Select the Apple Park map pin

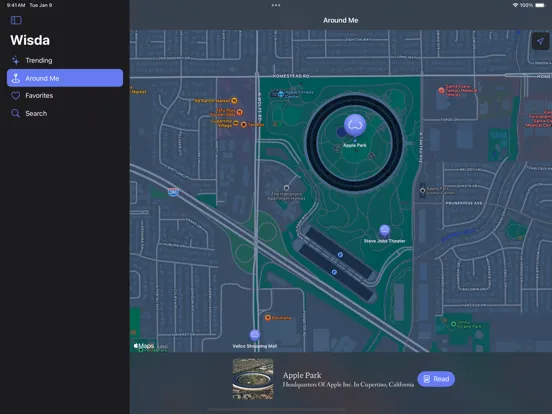[x=355, y=125]
